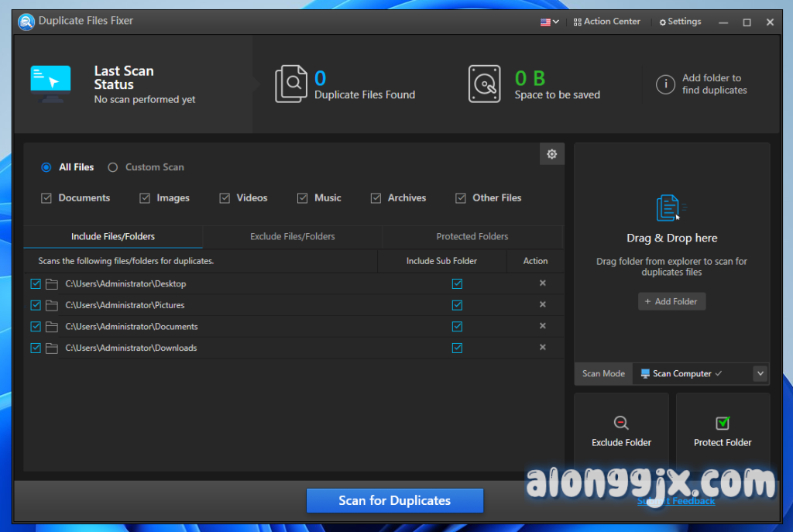Uncheck the Videos file type checkbox
The width and height of the screenshot is (793, 532).
(x=225, y=198)
